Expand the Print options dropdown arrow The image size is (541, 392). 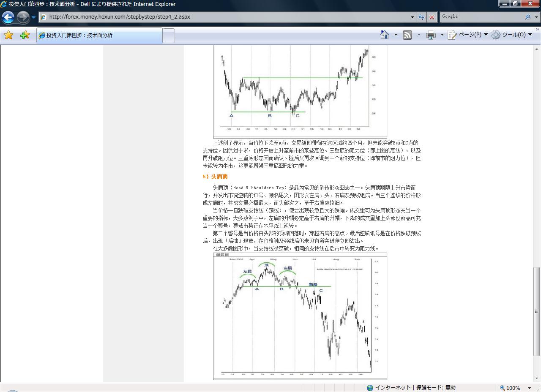click(442, 35)
